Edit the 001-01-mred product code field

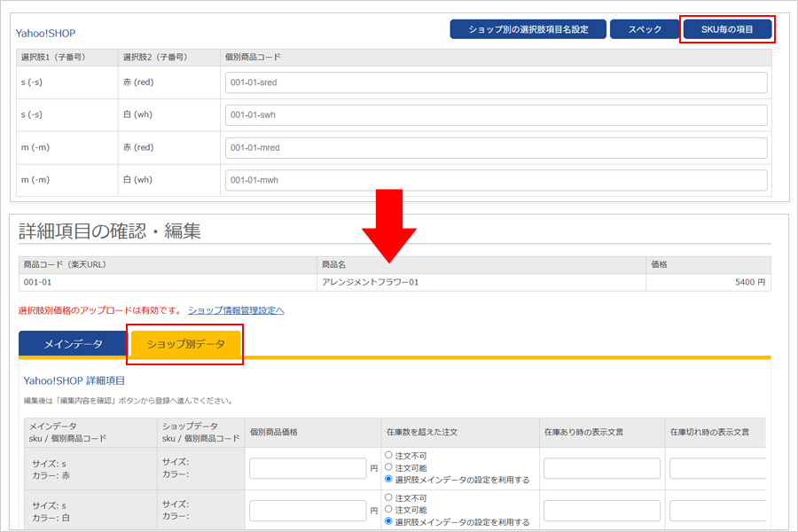(497, 148)
